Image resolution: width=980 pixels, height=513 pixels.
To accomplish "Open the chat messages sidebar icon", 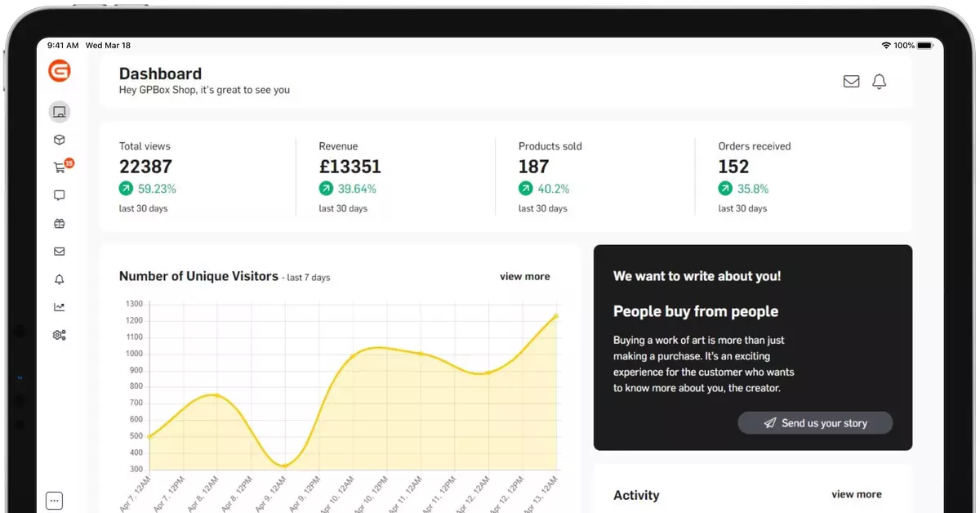I will pyautogui.click(x=59, y=196).
